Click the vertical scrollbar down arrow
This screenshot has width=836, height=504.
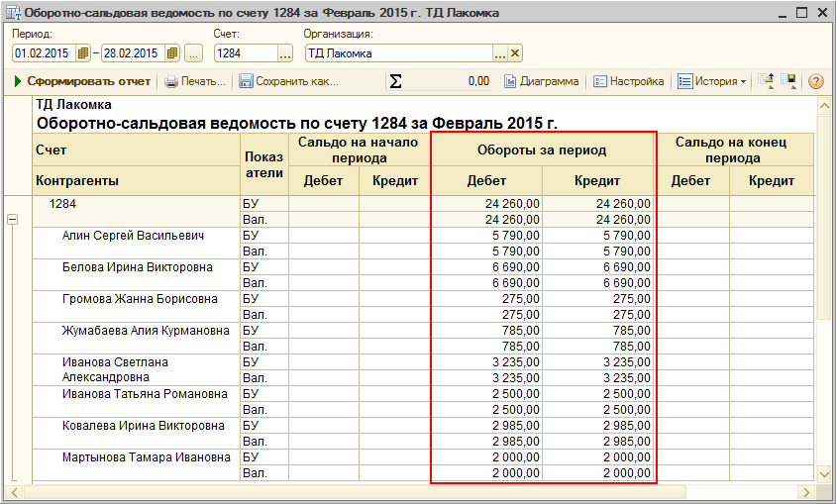[823, 475]
